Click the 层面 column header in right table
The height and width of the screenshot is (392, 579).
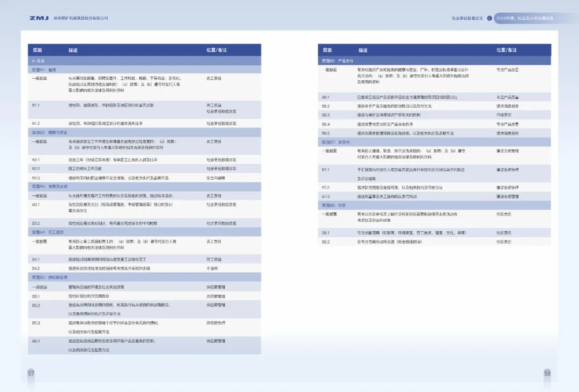click(x=327, y=50)
